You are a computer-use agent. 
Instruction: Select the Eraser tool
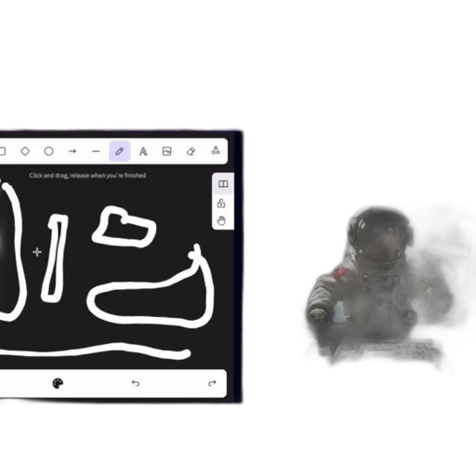tap(191, 152)
